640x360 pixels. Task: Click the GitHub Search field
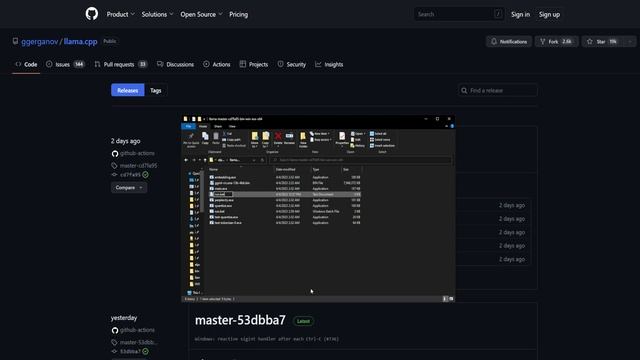(459, 14)
